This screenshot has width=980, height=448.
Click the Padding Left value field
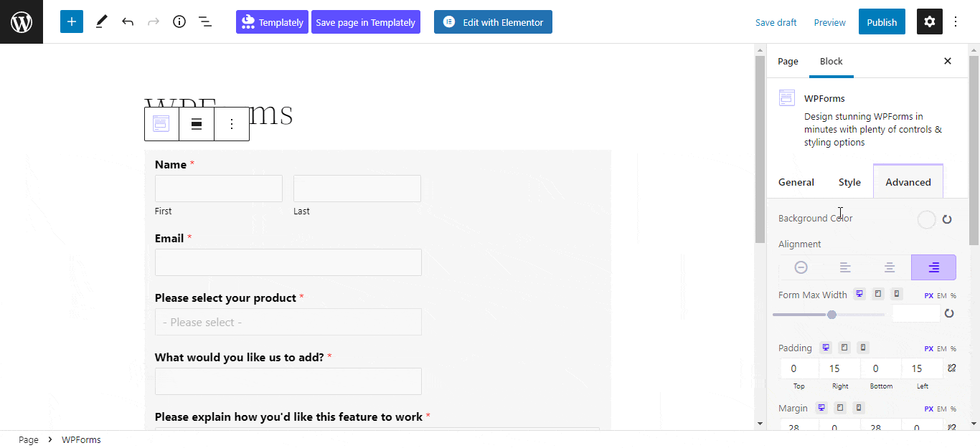(923, 368)
